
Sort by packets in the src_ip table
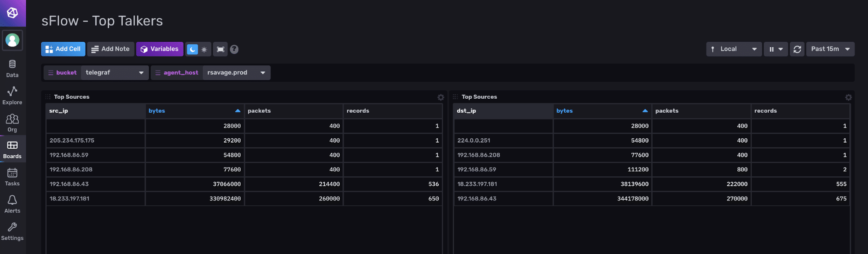click(294, 111)
